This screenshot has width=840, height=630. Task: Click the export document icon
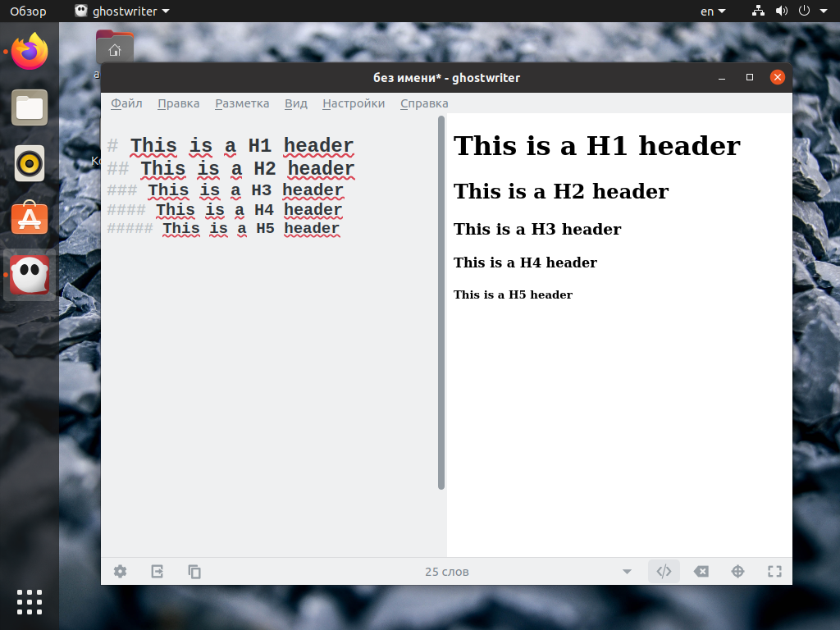point(157,572)
